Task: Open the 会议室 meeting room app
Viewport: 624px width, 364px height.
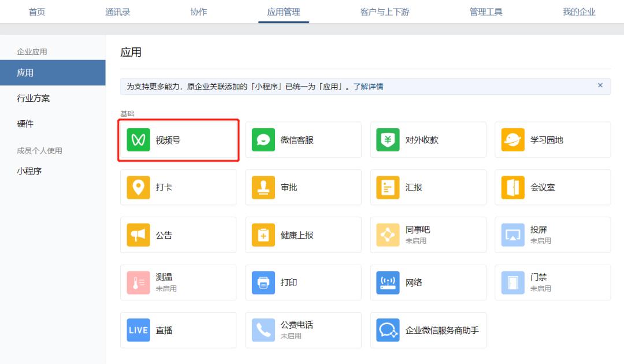Action: click(552, 187)
